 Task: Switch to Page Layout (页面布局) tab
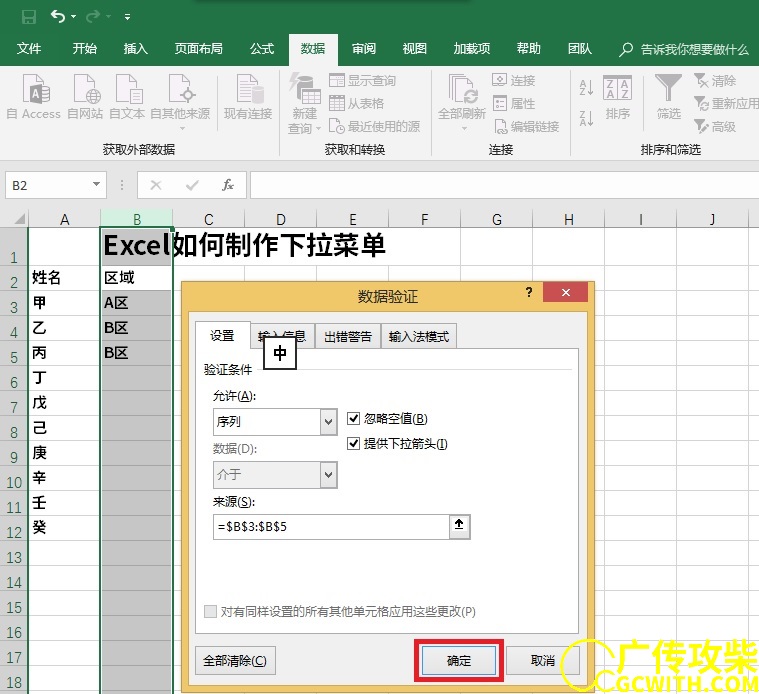point(198,48)
